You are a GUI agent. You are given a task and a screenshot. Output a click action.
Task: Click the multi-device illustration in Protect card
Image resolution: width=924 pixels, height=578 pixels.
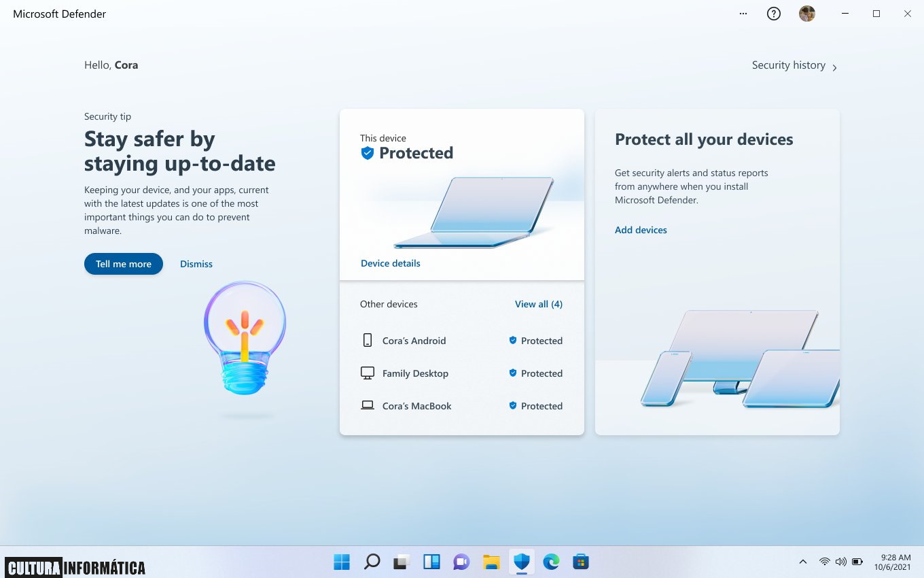pos(741,359)
